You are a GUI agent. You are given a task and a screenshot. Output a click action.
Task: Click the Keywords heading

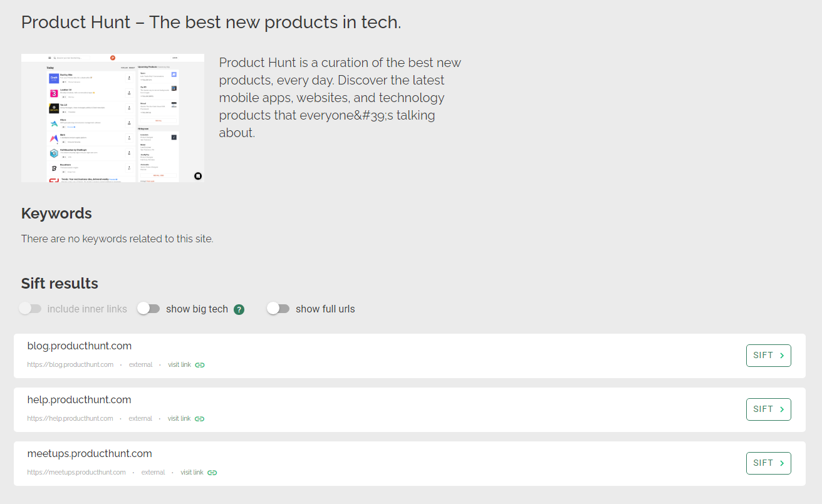pos(56,213)
